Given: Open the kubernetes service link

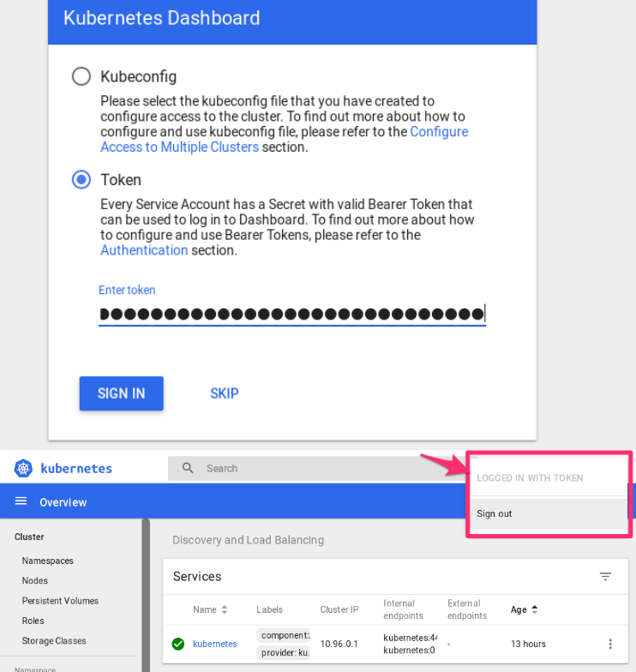Looking at the screenshot, I should [214, 644].
